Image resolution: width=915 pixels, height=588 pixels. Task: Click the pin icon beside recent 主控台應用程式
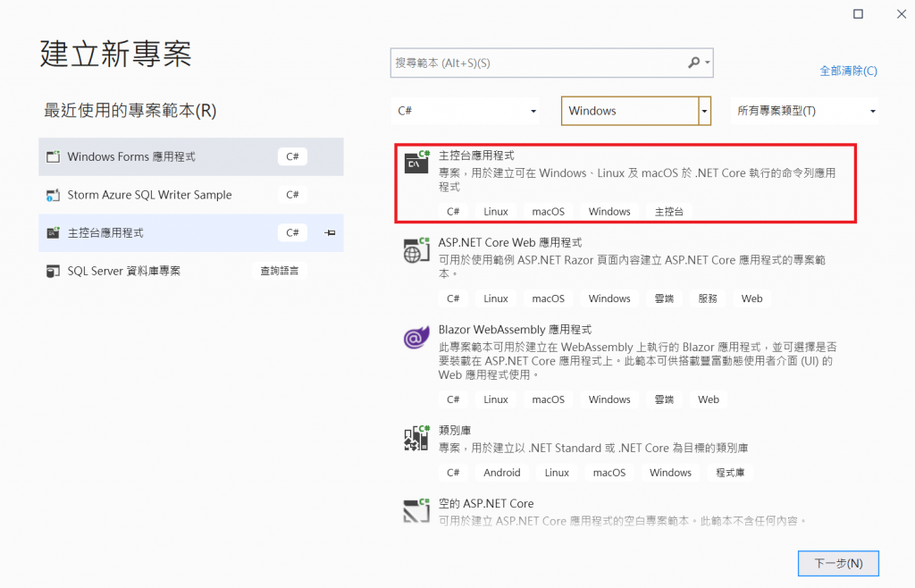(x=330, y=232)
